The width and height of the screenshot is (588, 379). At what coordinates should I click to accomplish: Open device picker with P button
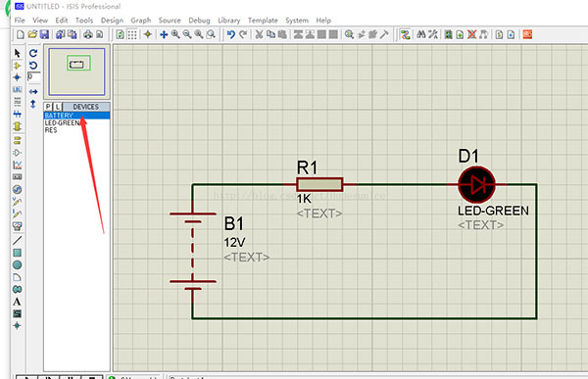(48, 107)
